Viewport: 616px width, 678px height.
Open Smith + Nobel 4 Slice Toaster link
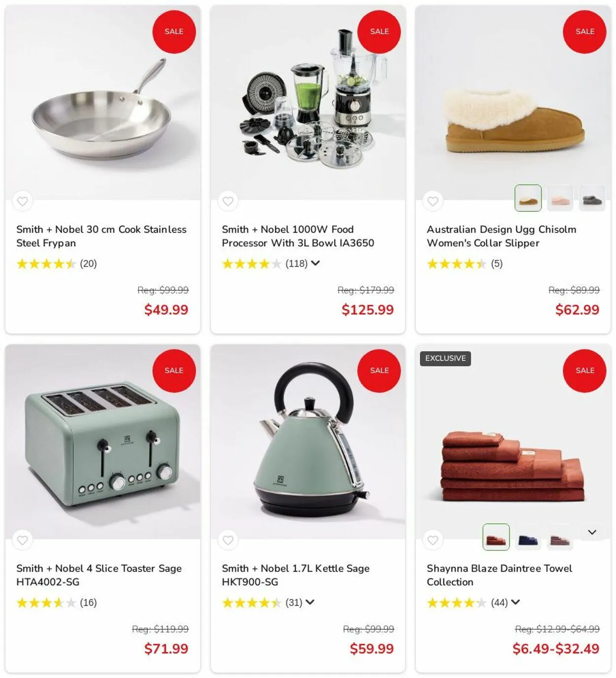coord(99,575)
